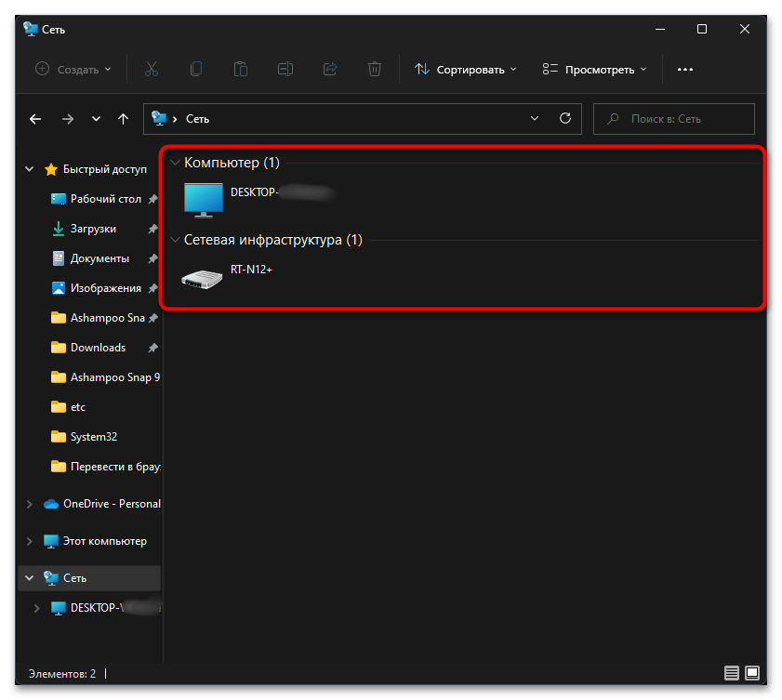Collapse Сетевая инфраструктура (1) group
Screen dimensions: 782x700
pos(175,240)
